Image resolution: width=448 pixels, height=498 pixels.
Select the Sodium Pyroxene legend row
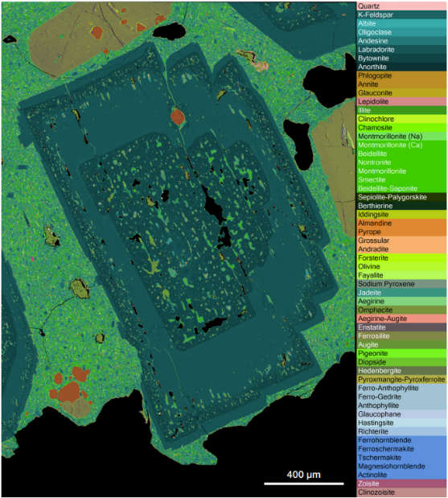(x=401, y=284)
